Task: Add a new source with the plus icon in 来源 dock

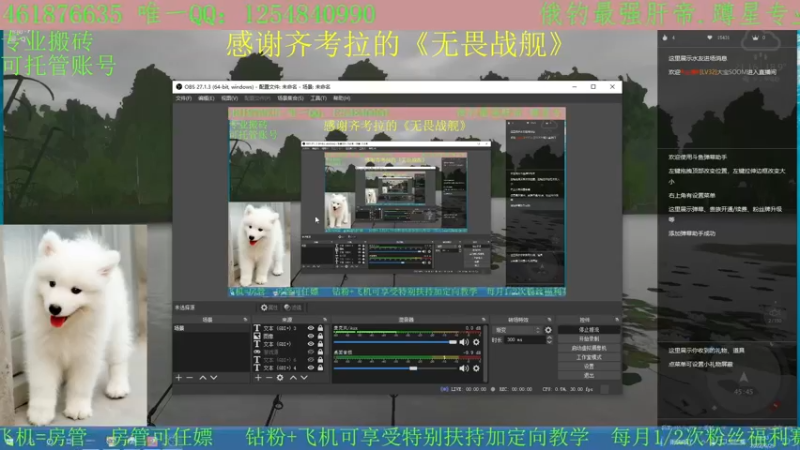Action: click(x=258, y=378)
